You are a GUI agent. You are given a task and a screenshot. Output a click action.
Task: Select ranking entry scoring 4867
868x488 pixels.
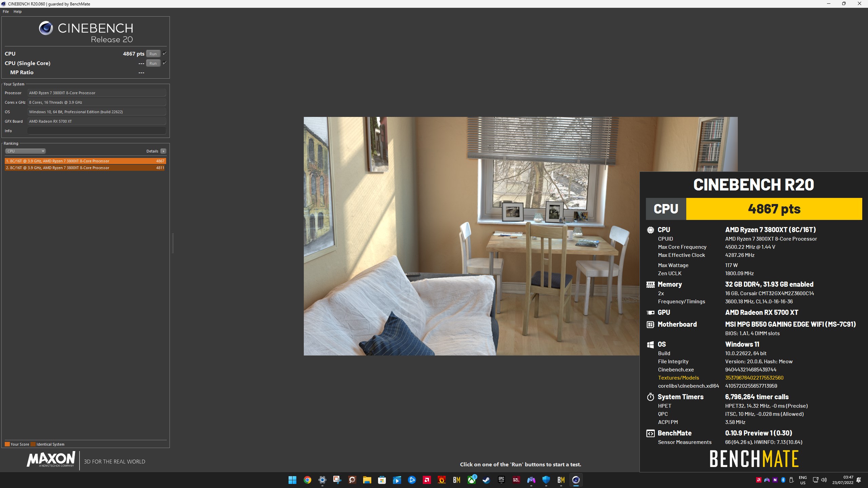[x=85, y=161]
